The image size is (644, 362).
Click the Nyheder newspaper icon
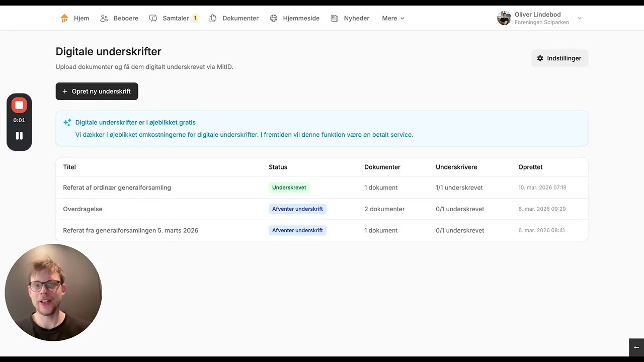coord(335,18)
